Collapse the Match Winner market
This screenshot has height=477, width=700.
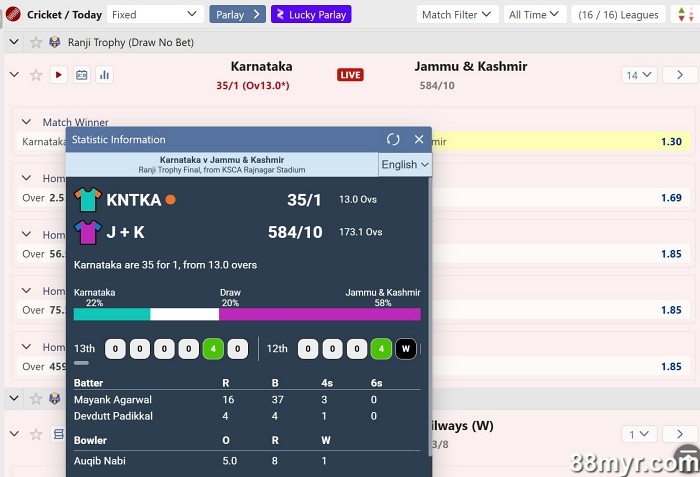(26, 122)
